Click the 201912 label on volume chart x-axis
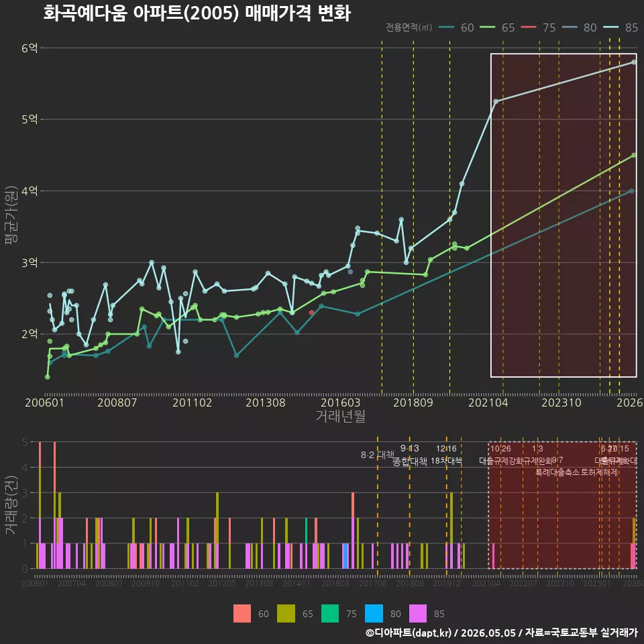Screen dimensions: 644x644 coord(447,583)
